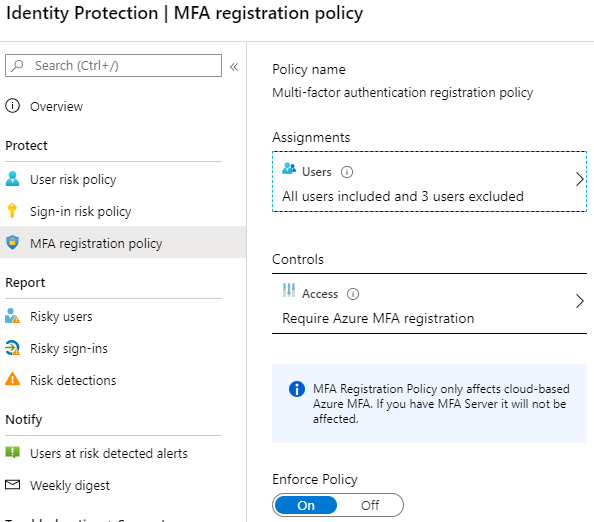Click the Weekly digest envelope icon
The width and height of the screenshot is (594, 522).
tap(13, 484)
